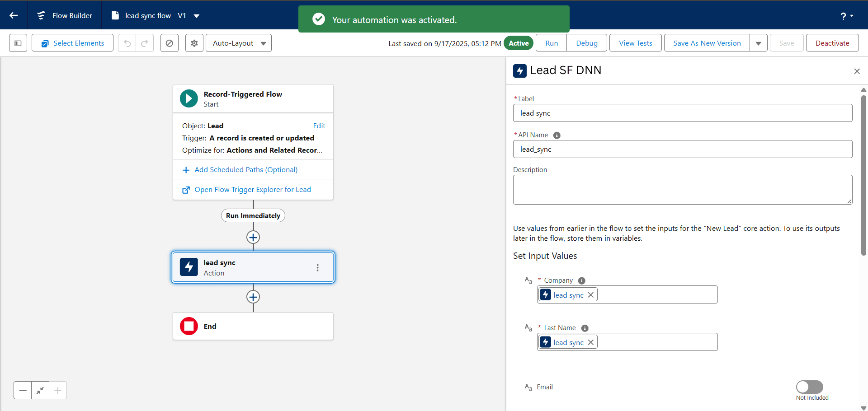This screenshot has height=411, width=868.
Task: Click the scrollbar down arrow in panel
Action: coord(863,407)
